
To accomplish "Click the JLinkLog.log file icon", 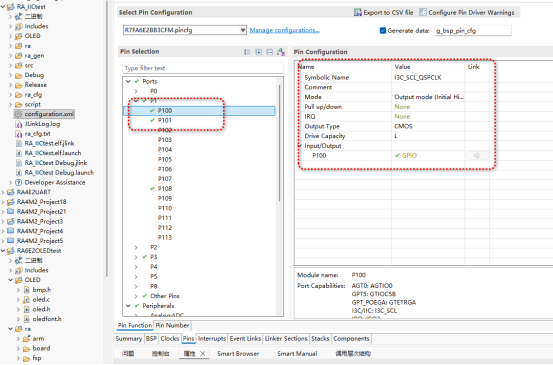I will tap(19, 124).
